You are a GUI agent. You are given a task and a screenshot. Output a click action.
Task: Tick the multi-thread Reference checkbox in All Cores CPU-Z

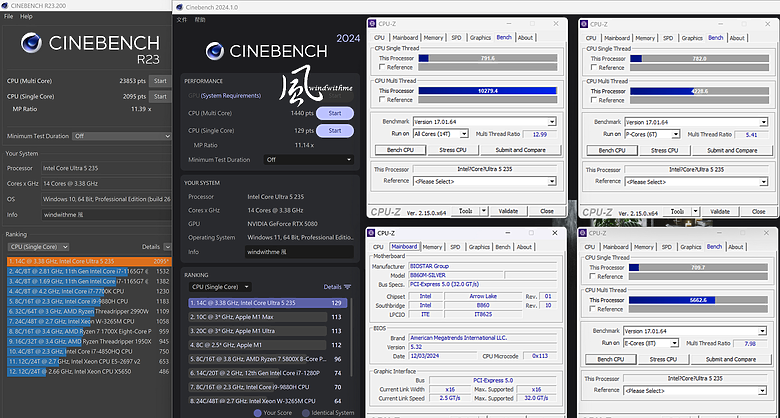coord(382,100)
